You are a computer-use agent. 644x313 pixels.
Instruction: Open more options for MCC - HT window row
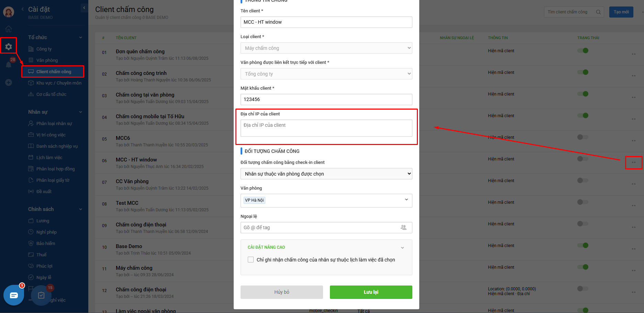634,162
